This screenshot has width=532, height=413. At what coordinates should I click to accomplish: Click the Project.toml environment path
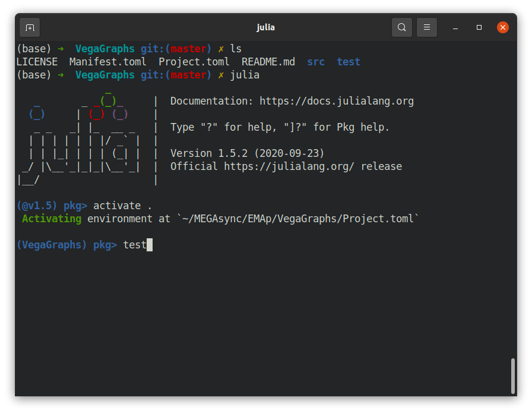tap(298, 219)
